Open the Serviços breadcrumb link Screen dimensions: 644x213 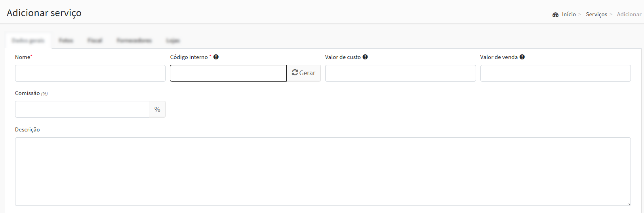tap(596, 14)
